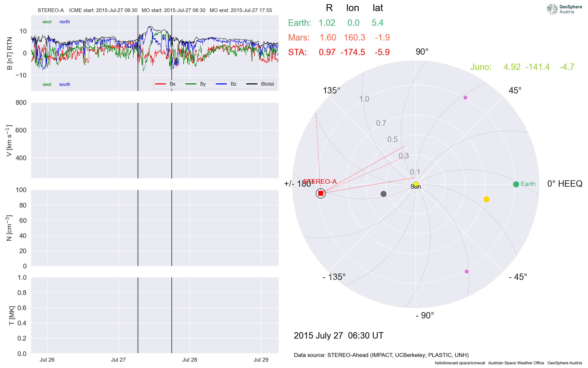Click the '- 90°' polar angle label

pyautogui.click(x=425, y=315)
